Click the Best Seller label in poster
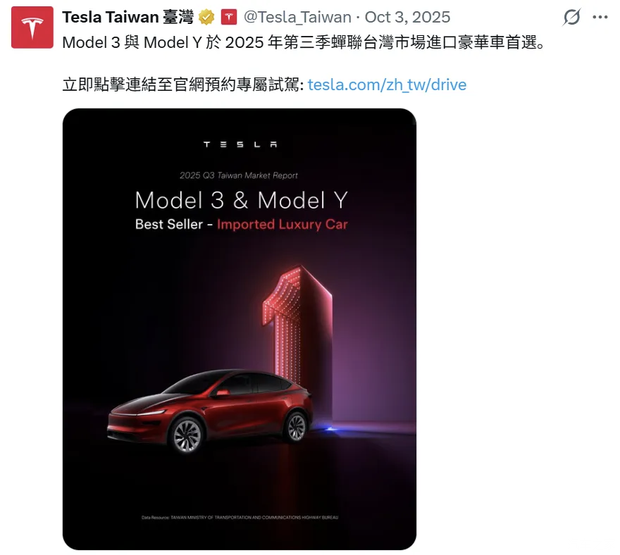Image resolution: width=620 pixels, height=555 pixels. [x=169, y=225]
